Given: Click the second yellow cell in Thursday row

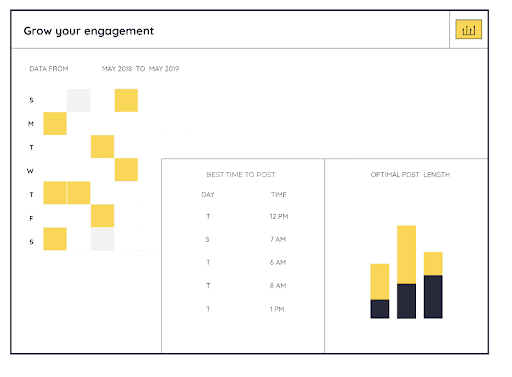Looking at the screenshot, I should point(79,193).
